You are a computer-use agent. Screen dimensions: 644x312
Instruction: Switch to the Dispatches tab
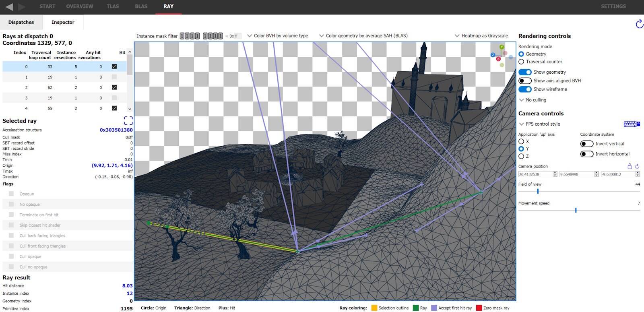(x=21, y=22)
